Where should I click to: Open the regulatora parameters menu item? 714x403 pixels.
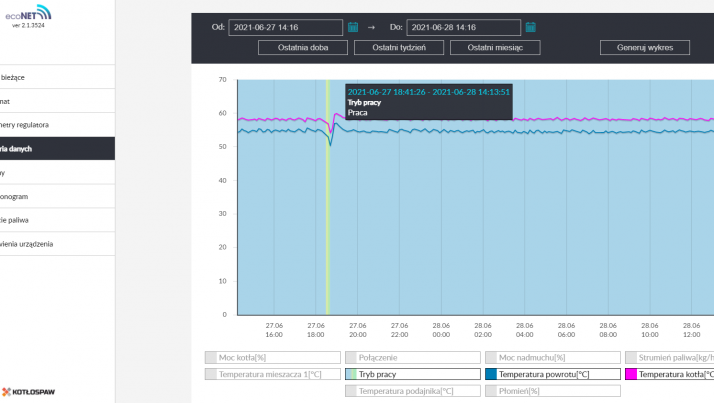57,125
